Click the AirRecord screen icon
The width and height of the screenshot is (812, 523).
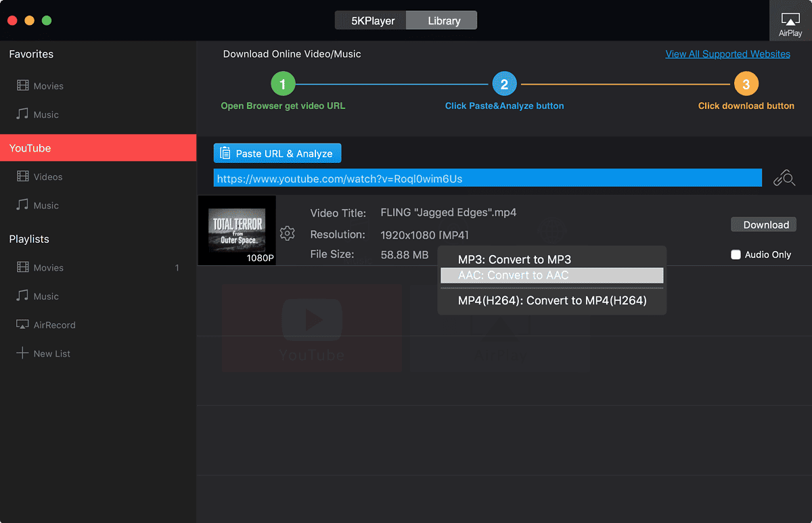click(x=23, y=325)
